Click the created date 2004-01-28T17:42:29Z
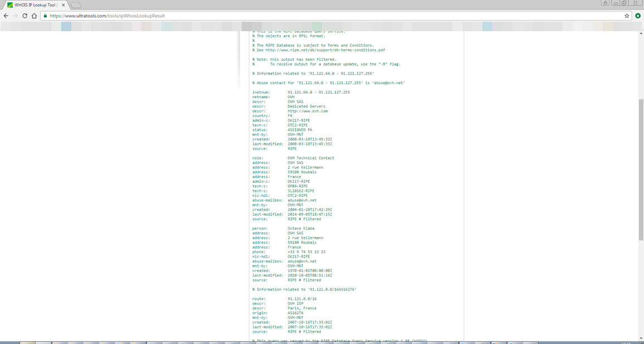Screen dimensions: 644x344 [310, 210]
